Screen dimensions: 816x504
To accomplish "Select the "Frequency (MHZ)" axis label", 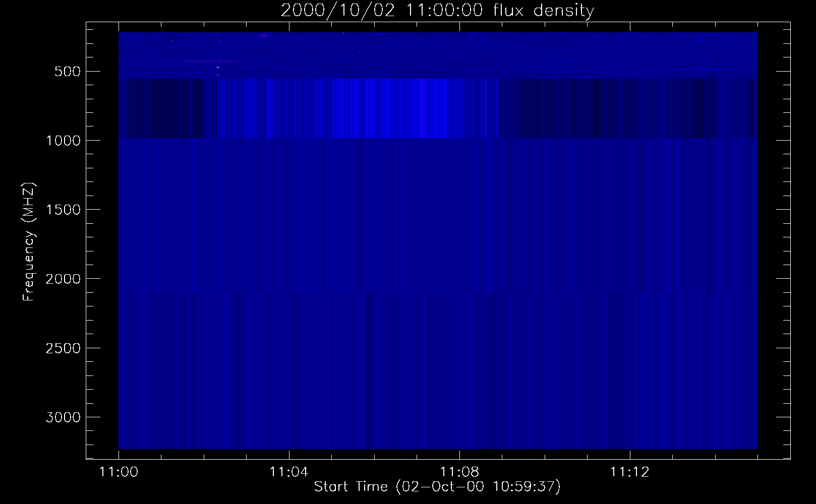I will pos(29,241).
